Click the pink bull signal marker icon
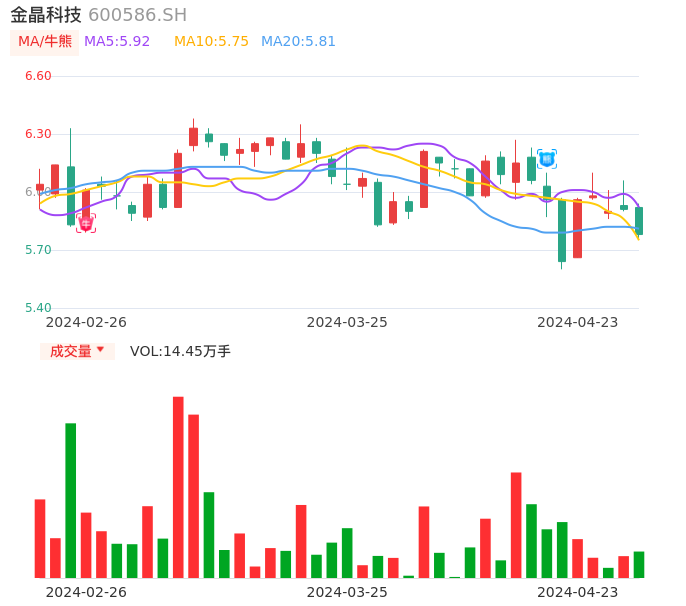Viewport: 686px width, 606px height. pos(86,223)
